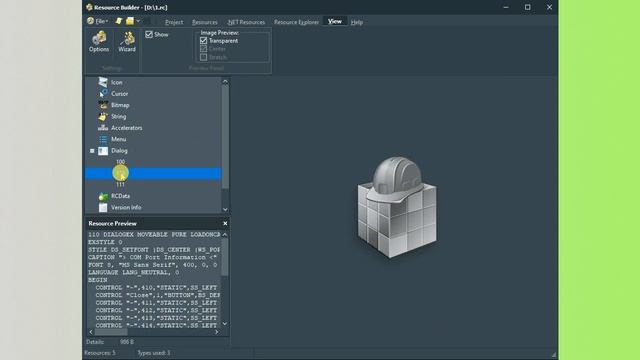The width and height of the screenshot is (640, 360).
Task: Select the Dialog resource type icon
Action: point(103,151)
